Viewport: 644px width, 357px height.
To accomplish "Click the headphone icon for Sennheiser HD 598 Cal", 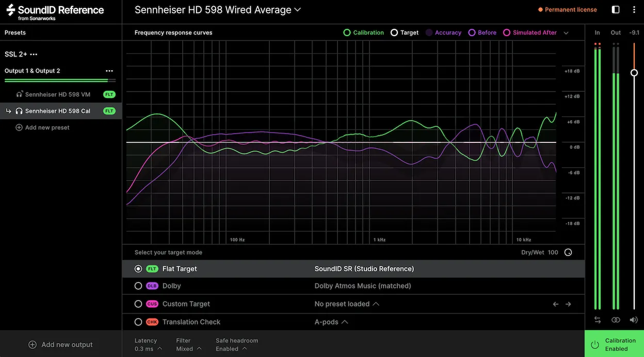I will pos(19,111).
